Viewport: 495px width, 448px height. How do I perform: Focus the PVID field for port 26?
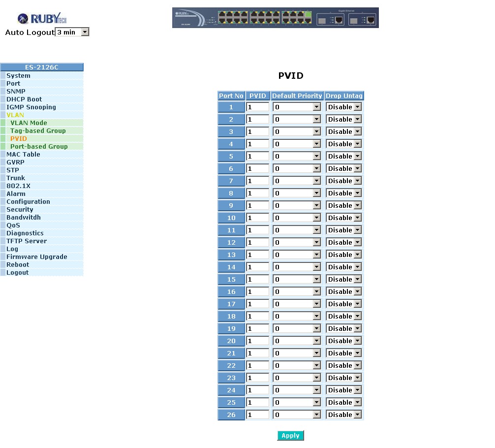tap(258, 415)
